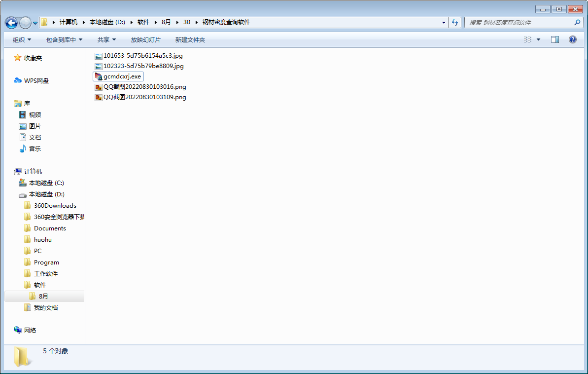Viewport: 588px width, 374px height.
Task: Open the Program folder in tree
Action: coord(46,262)
